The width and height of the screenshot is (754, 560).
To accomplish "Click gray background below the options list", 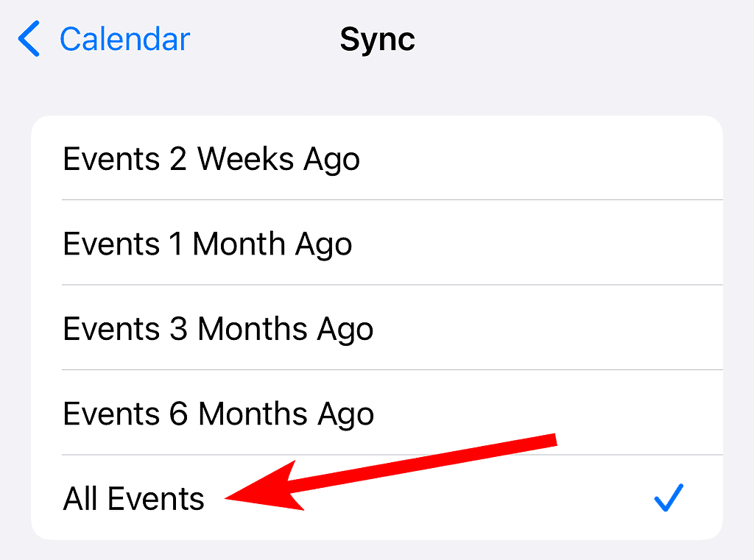I will (x=377, y=551).
